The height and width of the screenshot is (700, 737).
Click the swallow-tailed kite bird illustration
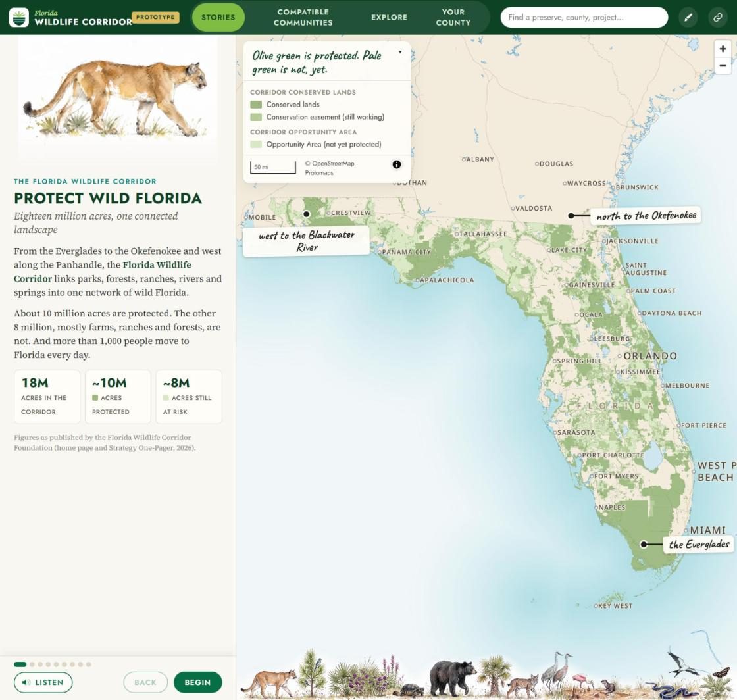683,662
